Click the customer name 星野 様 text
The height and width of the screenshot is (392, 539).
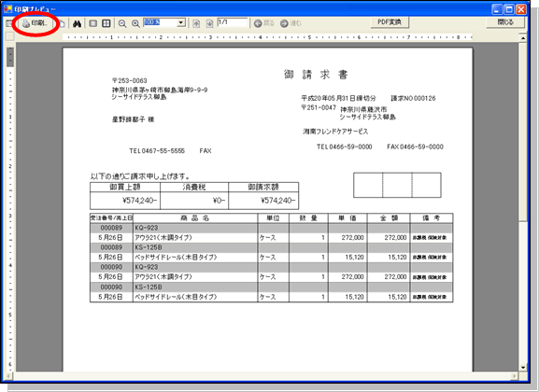click(x=133, y=119)
